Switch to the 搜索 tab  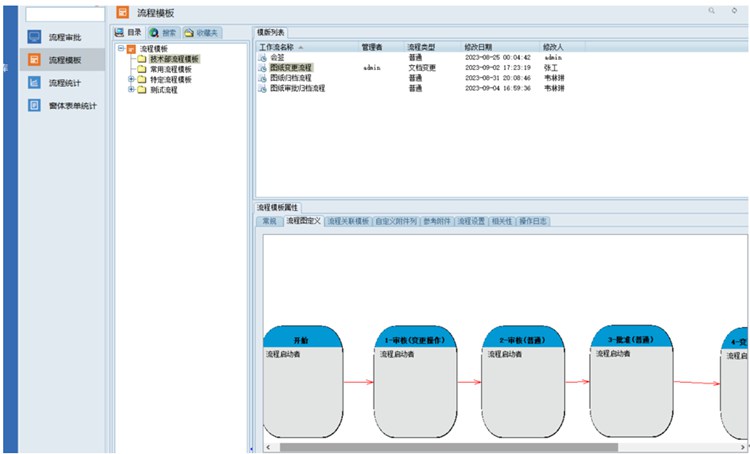click(x=162, y=33)
